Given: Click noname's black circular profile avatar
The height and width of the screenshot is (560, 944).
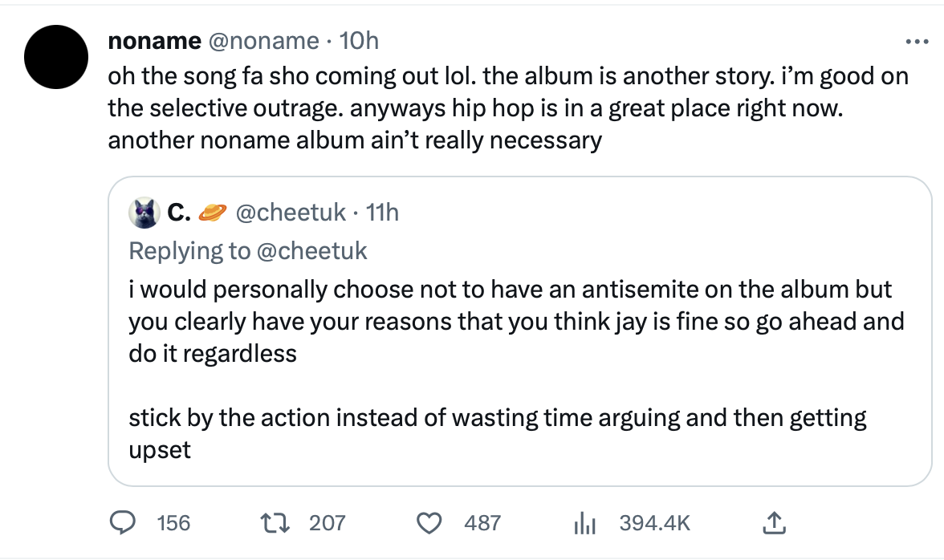Looking at the screenshot, I should (x=56, y=55).
